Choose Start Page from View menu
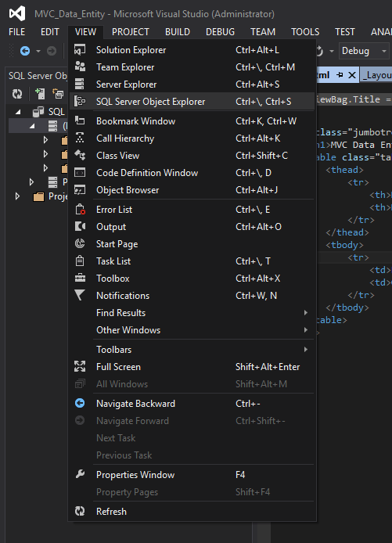This screenshot has width=392, height=543. pos(192,244)
